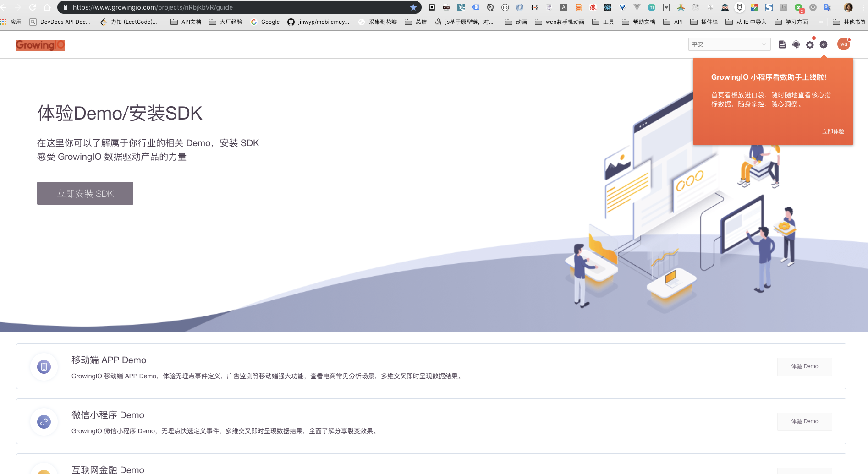Open the Chrome profile avatar

848,7
